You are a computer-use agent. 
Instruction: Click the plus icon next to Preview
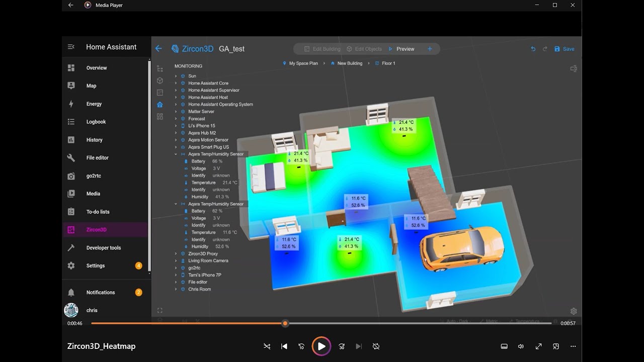point(430,49)
